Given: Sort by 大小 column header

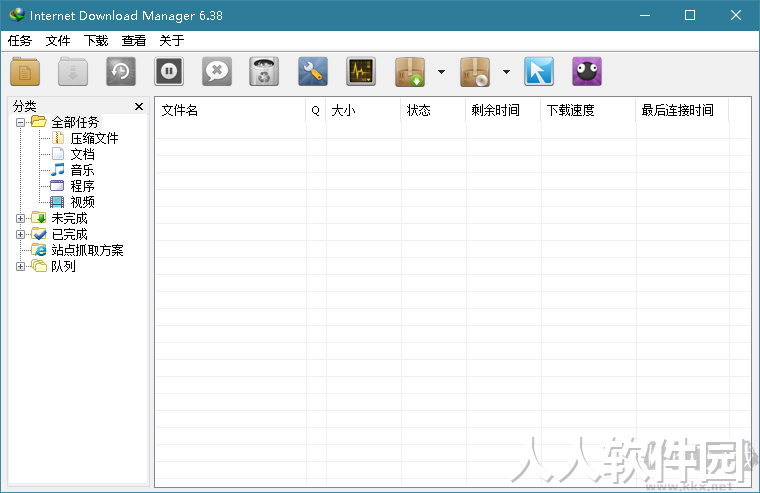Looking at the screenshot, I should 363,111.
